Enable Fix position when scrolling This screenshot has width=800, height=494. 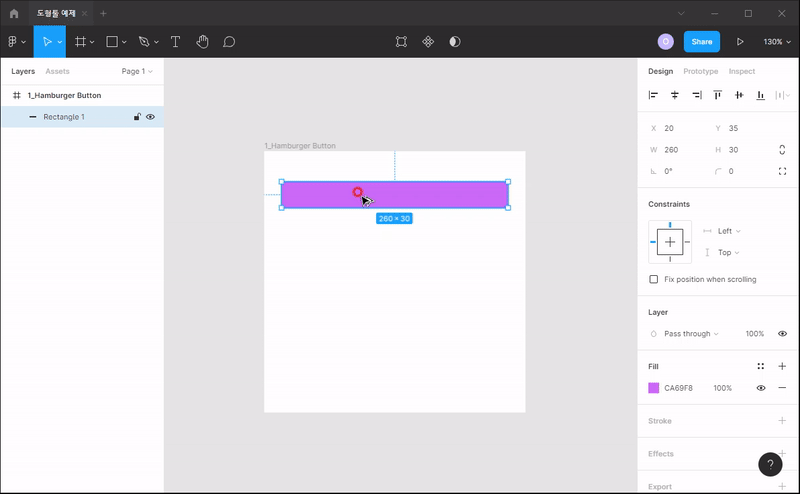point(654,279)
